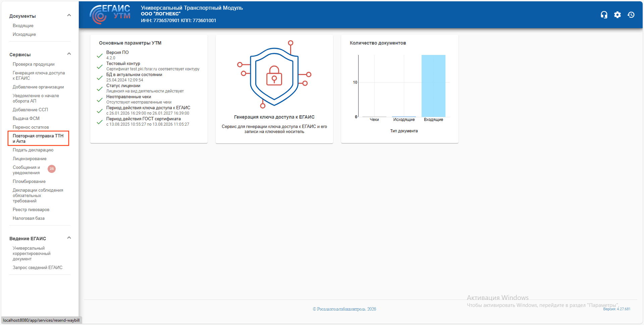Click the blue Входящие chart bar
644x325 pixels.
click(x=433, y=86)
